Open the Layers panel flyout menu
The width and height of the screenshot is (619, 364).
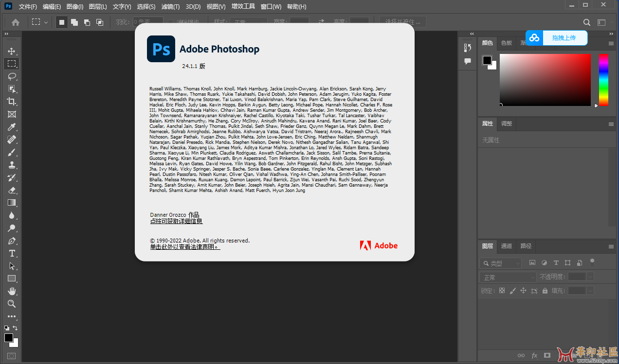pos(611,246)
